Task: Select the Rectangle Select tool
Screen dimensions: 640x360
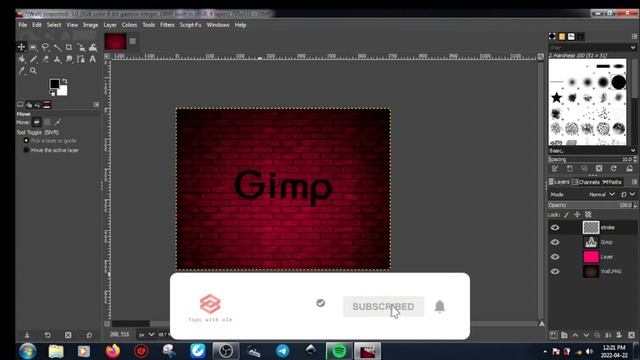Action: point(33,47)
